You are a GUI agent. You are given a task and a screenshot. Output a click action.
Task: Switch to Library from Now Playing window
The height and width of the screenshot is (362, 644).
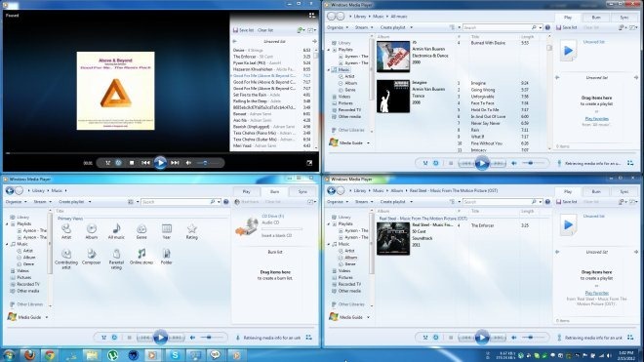pos(311,16)
